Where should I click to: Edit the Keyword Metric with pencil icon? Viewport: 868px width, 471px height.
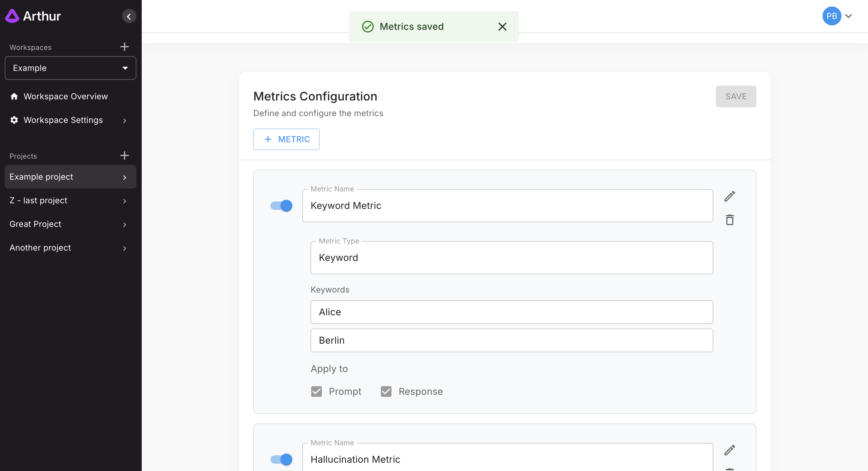click(x=730, y=196)
